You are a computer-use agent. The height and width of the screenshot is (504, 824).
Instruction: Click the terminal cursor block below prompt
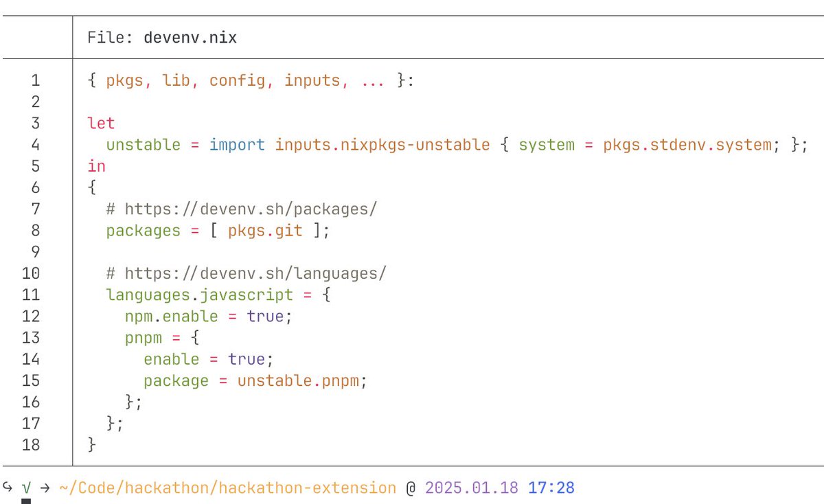pos(26,502)
